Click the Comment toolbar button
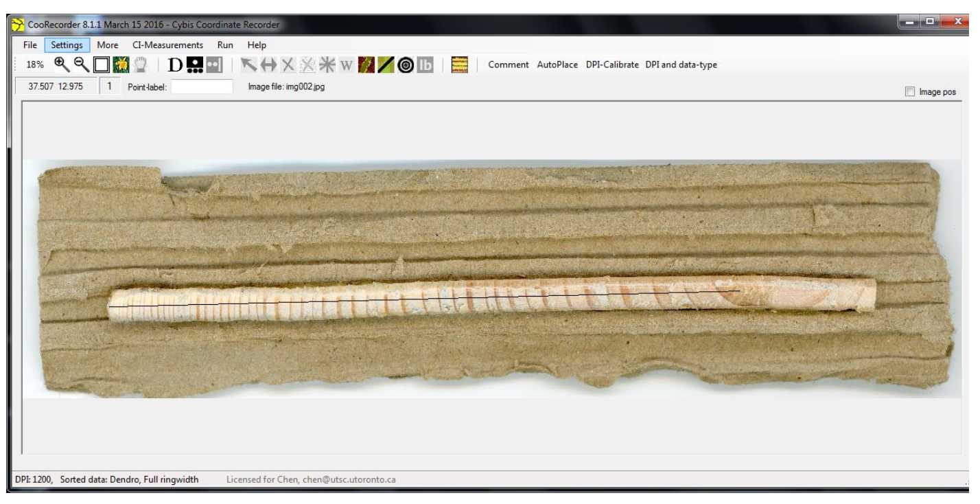980x504 pixels. (509, 65)
